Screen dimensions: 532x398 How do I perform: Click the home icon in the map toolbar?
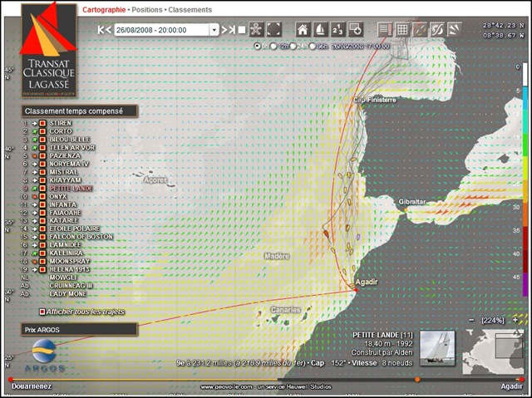point(303,29)
